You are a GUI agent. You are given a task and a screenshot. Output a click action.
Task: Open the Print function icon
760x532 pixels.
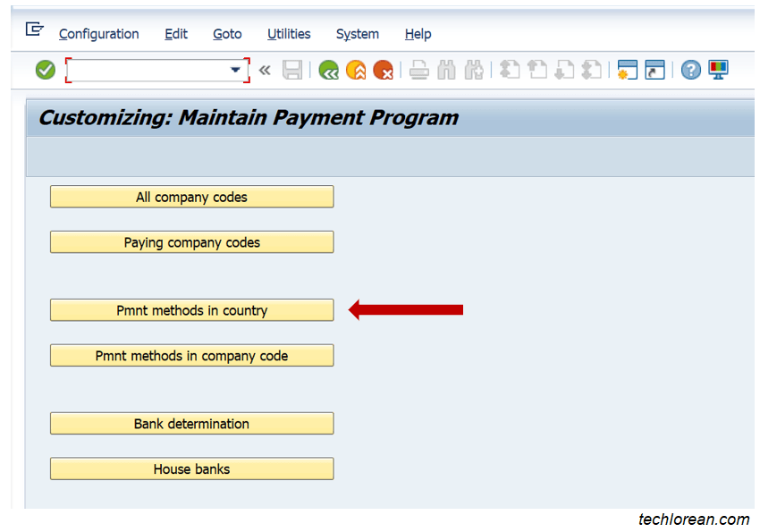pyautogui.click(x=419, y=70)
